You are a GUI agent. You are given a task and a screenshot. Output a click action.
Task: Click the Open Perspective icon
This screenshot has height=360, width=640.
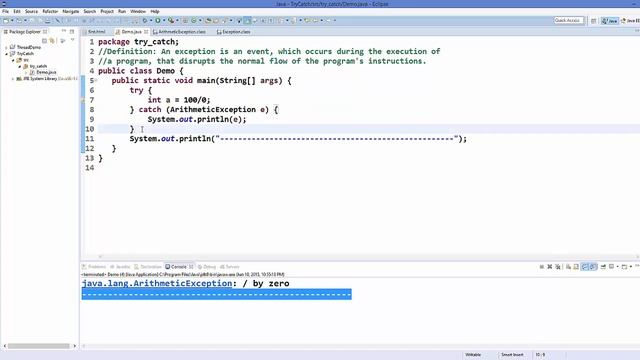[x=593, y=21]
